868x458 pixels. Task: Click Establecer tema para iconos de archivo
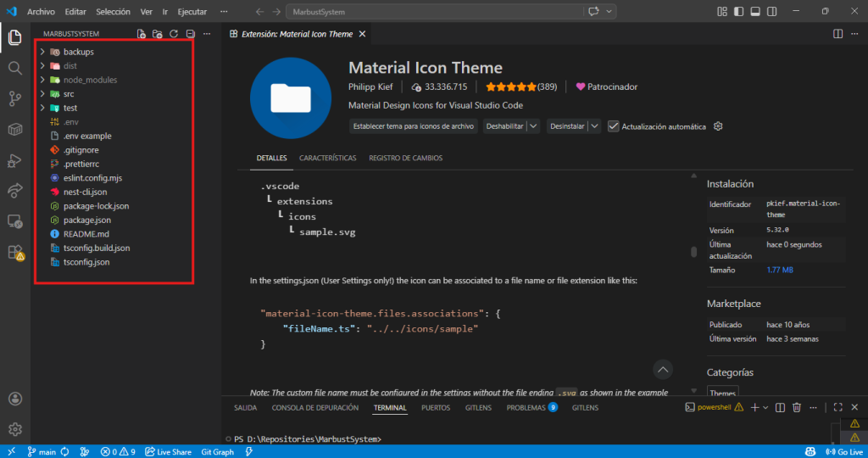(x=414, y=126)
